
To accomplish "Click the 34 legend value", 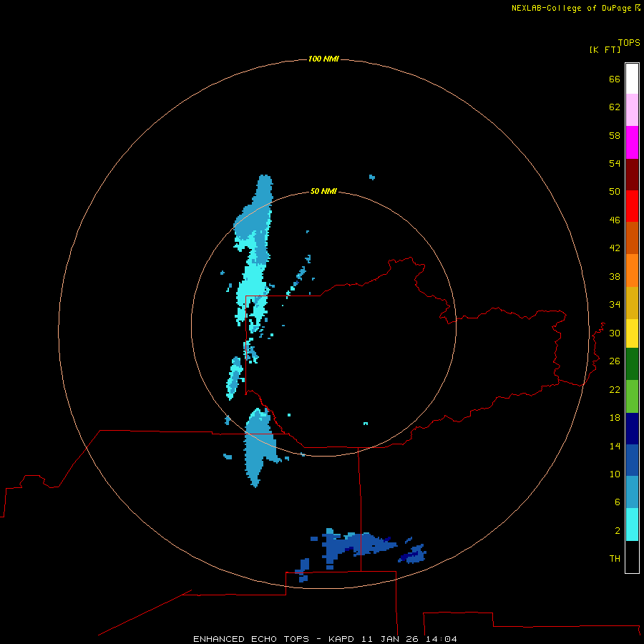I will pos(615,304).
